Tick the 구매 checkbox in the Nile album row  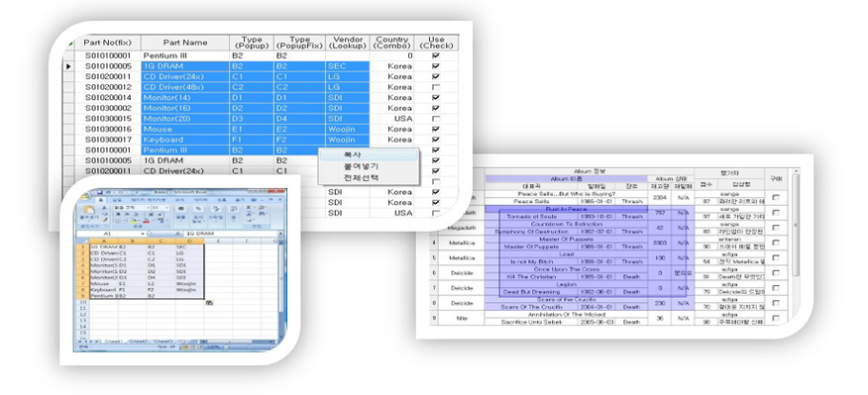[x=776, y=318]
